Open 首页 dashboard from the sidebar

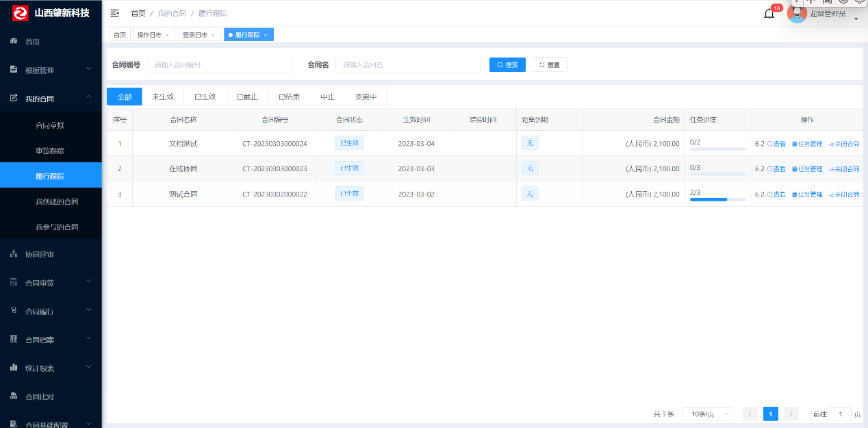tap(32, 42)
